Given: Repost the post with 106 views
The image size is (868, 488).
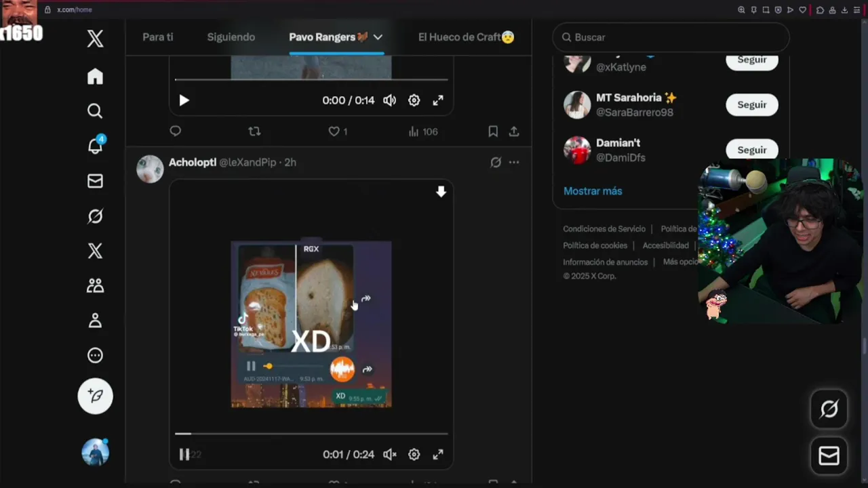Looking at the screenshot, I should [254, 131].
